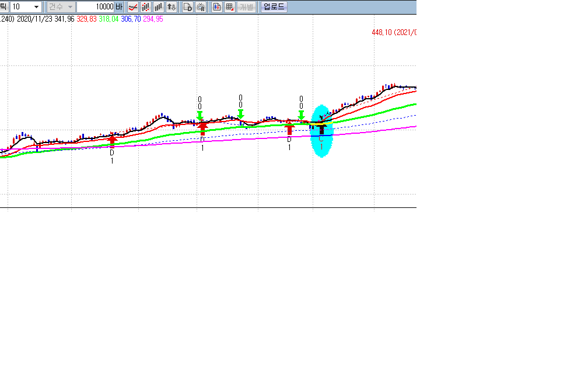Screen dimensions: 588x368
Task: Open the tick interval dropdown showing 10
Action: coord(26,7)
